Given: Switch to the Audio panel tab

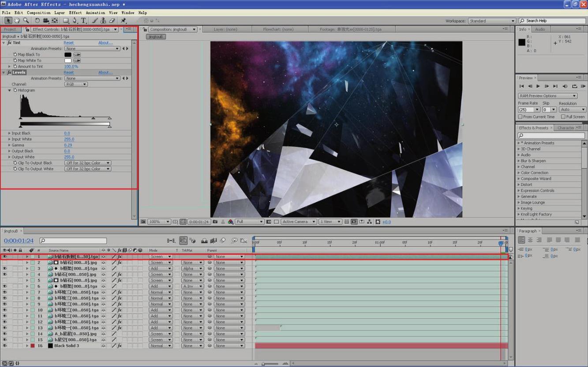Looking at the screenshot, I should 540,30.
